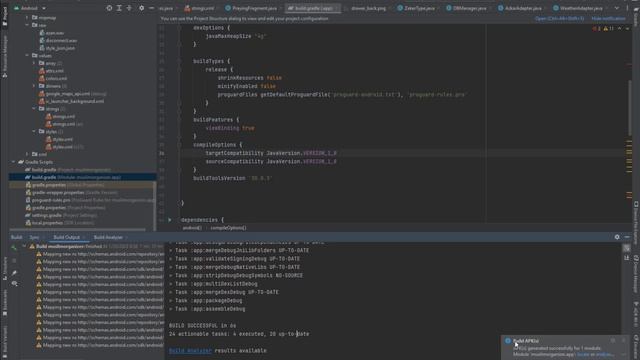Open the Structure side panel

click(4, 269)
